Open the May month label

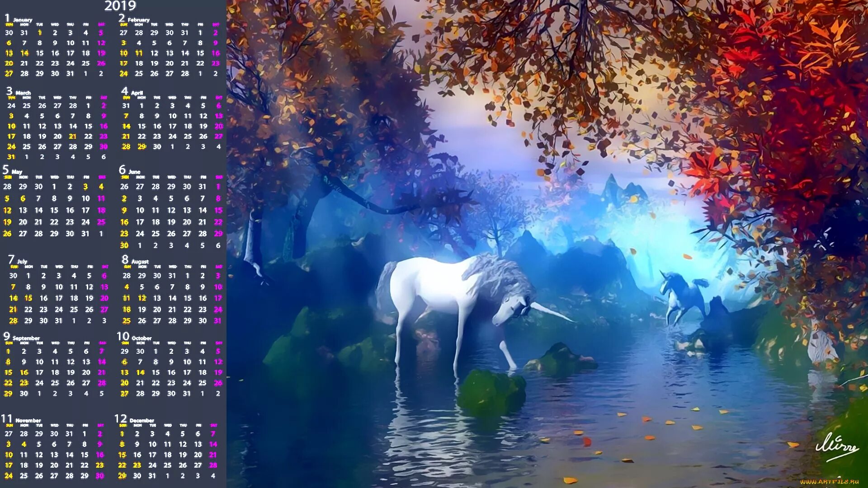tap(17, 172)
